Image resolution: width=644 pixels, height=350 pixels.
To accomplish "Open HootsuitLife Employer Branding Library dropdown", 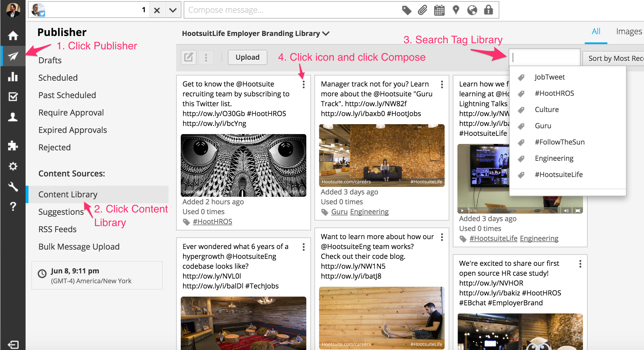I will click(255, 33).
